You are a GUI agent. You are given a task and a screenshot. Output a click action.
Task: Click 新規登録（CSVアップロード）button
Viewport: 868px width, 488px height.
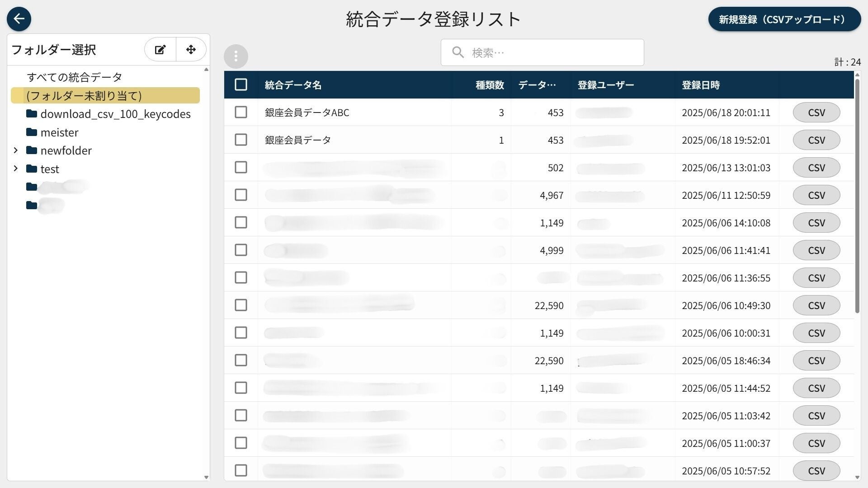click(784, 19)
